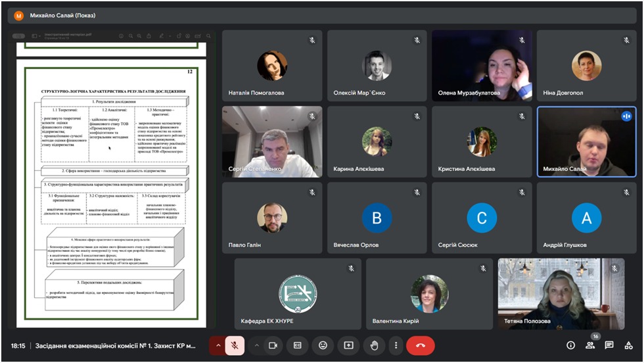Turn on closed captions

[x=297, y=345]
